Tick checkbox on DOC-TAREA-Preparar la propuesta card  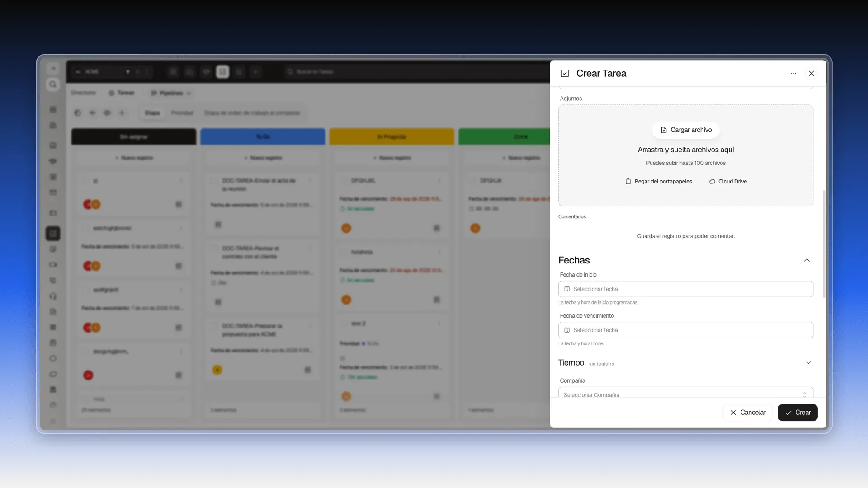click(x=214, y=326)
